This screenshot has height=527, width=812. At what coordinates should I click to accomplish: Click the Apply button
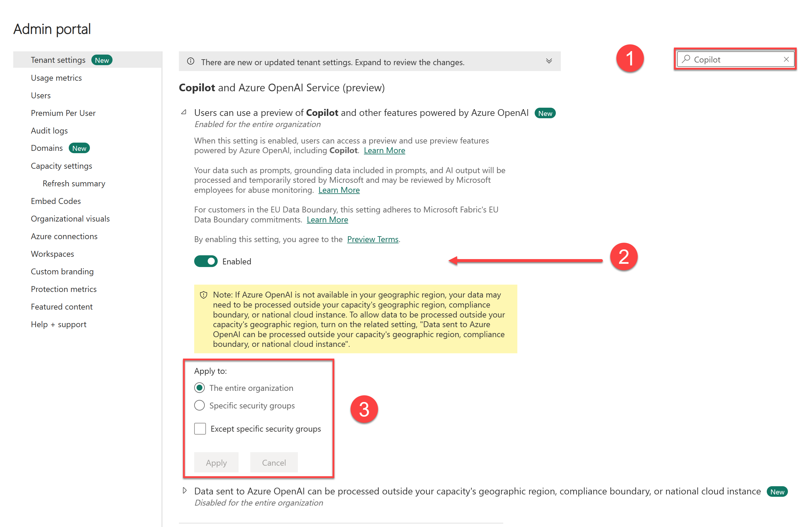[x=216, y=462]
